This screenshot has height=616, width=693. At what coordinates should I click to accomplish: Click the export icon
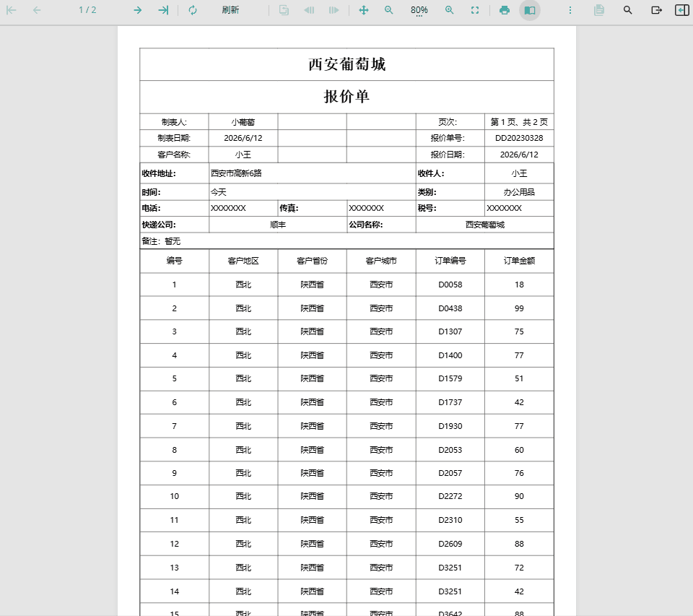pos(656,9)
